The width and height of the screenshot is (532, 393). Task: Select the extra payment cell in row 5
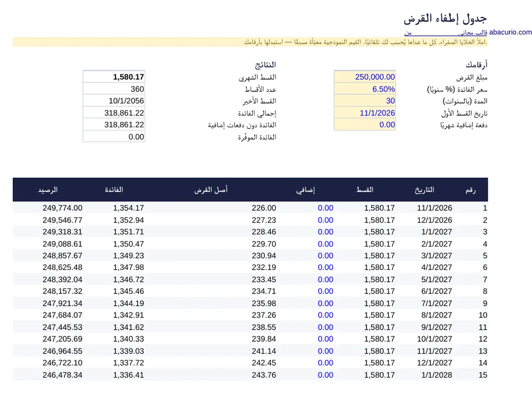pos(326,256)
